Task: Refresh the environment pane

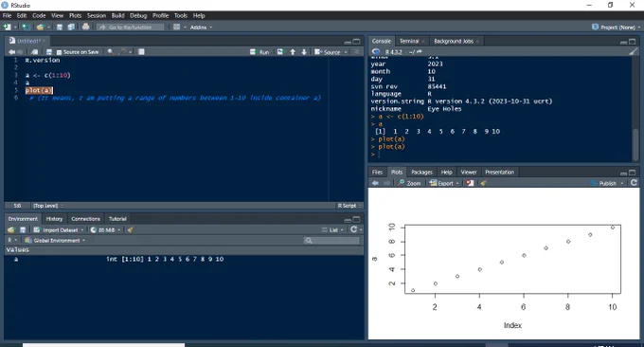Action: [x=353, y=229]
